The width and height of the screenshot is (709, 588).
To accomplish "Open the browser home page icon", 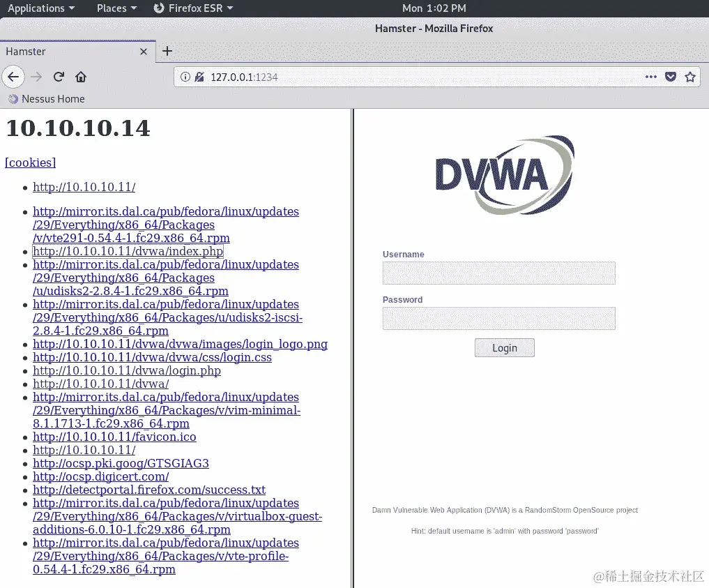I will 81,77.
